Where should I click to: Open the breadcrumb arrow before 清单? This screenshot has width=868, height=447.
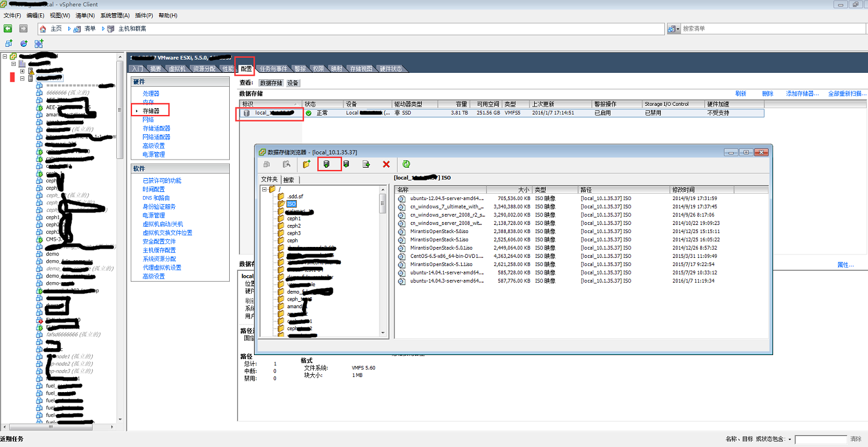pyautogui.click(x=69, y=28)
